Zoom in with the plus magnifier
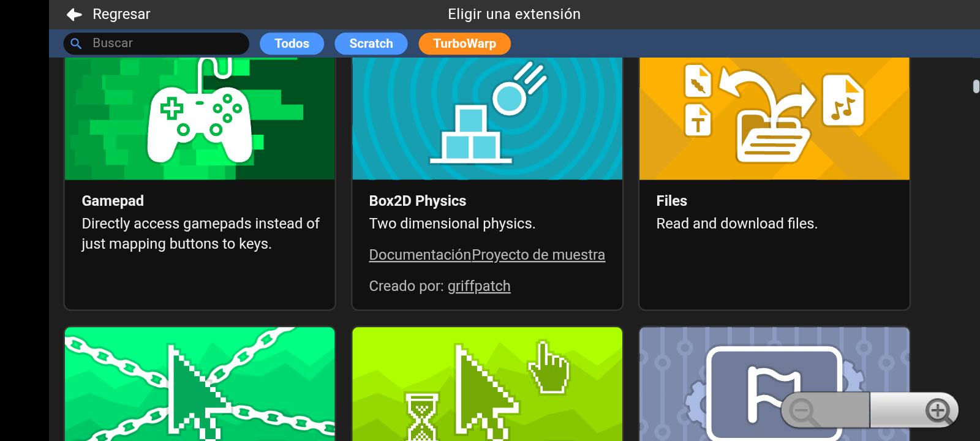 pos(914,410)
